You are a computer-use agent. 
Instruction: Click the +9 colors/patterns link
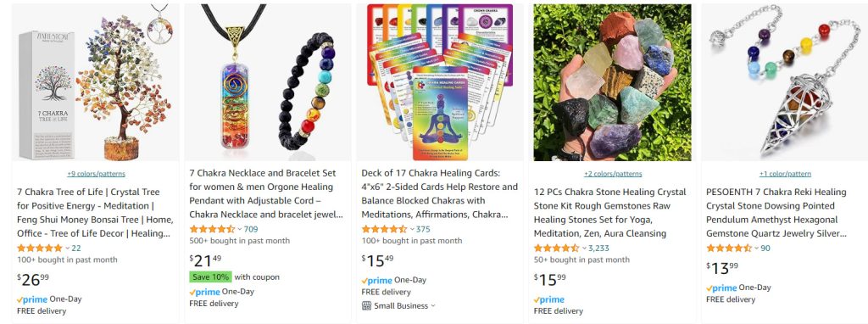[97, 174]
